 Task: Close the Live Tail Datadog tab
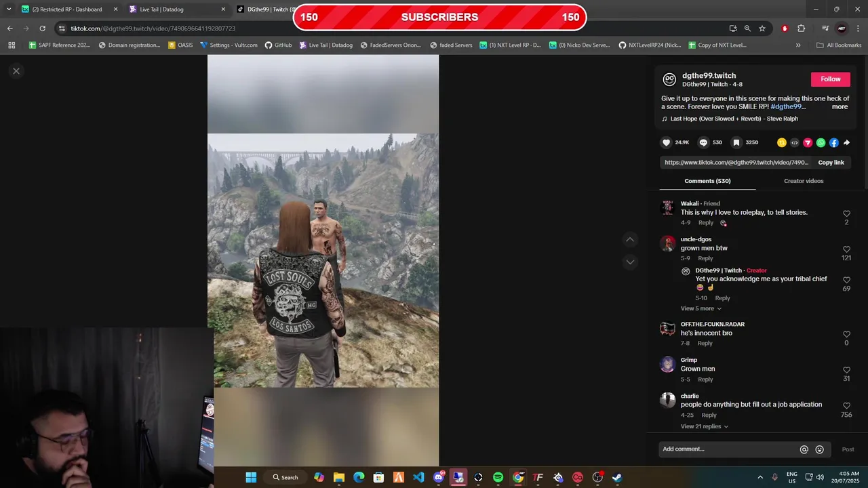pos(223,9)
